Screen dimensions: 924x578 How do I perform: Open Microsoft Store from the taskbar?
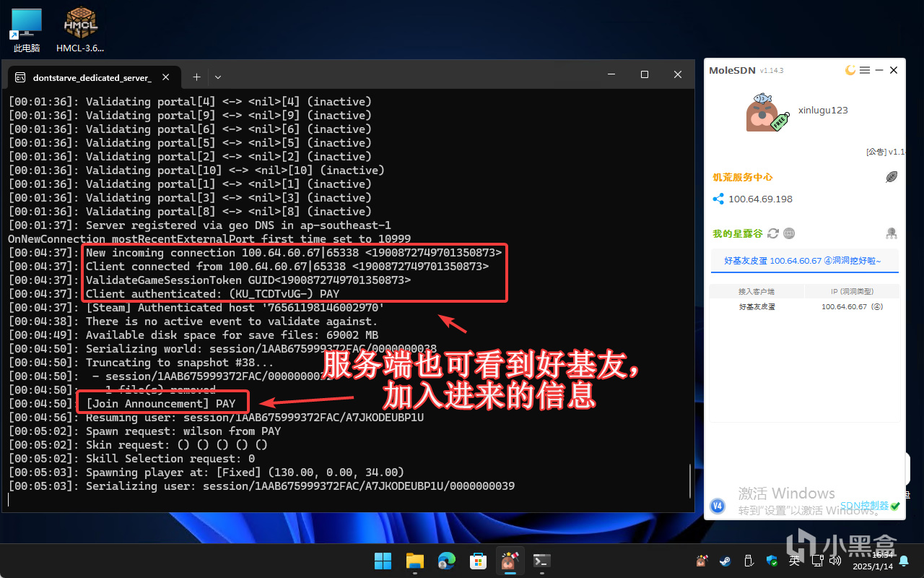click(478, 561)
